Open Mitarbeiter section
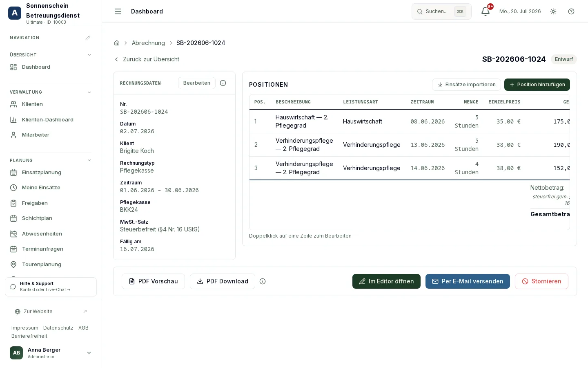588x368 pixels. [x=51, y=135]
